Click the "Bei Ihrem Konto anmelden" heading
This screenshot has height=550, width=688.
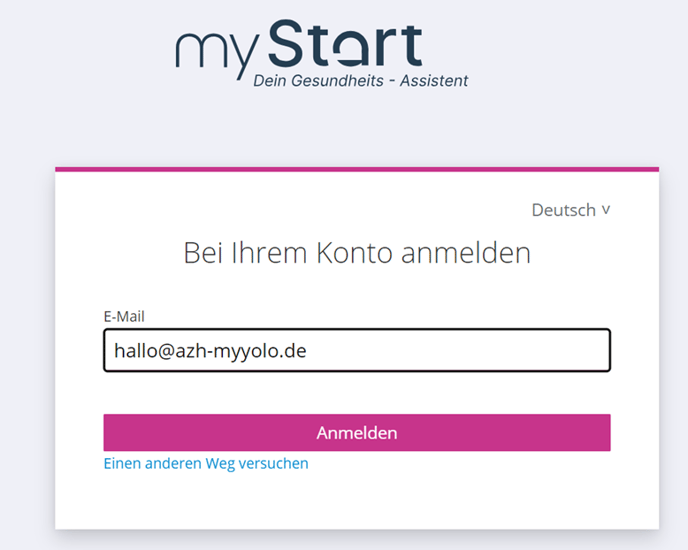coord(357,253)
